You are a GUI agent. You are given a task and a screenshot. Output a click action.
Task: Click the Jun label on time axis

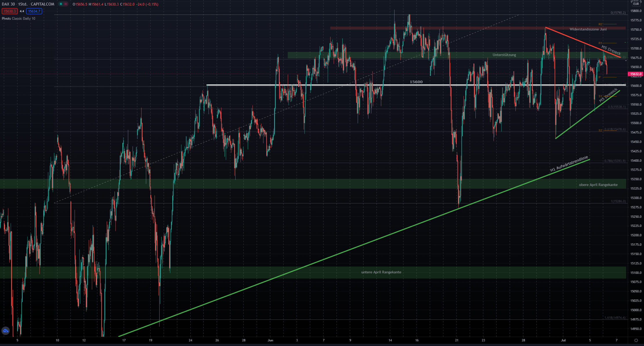(270, 340)
